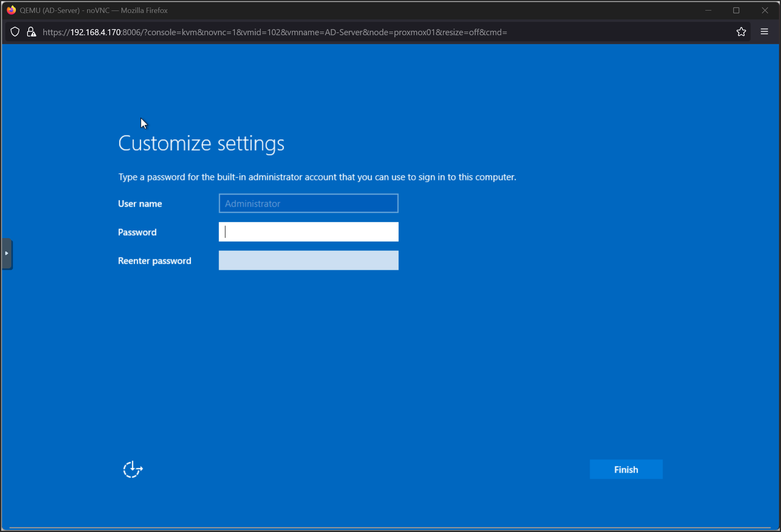Click into the Reenter password field

tap(308, 260)
